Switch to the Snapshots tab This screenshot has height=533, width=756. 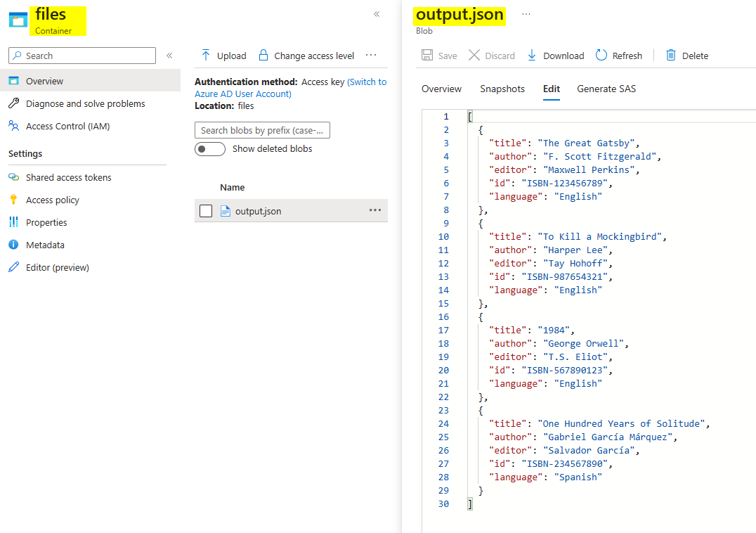tap(502, 89)
